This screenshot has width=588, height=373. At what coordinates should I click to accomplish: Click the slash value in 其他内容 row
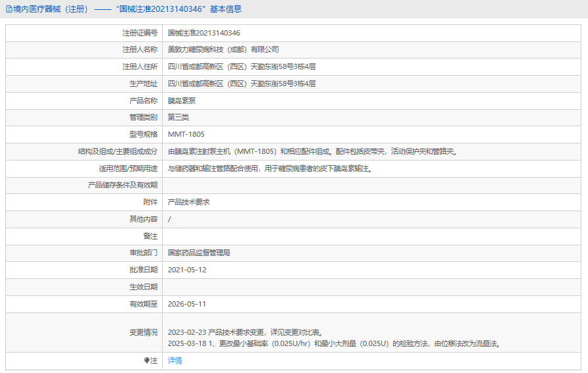tap(169, 219)
